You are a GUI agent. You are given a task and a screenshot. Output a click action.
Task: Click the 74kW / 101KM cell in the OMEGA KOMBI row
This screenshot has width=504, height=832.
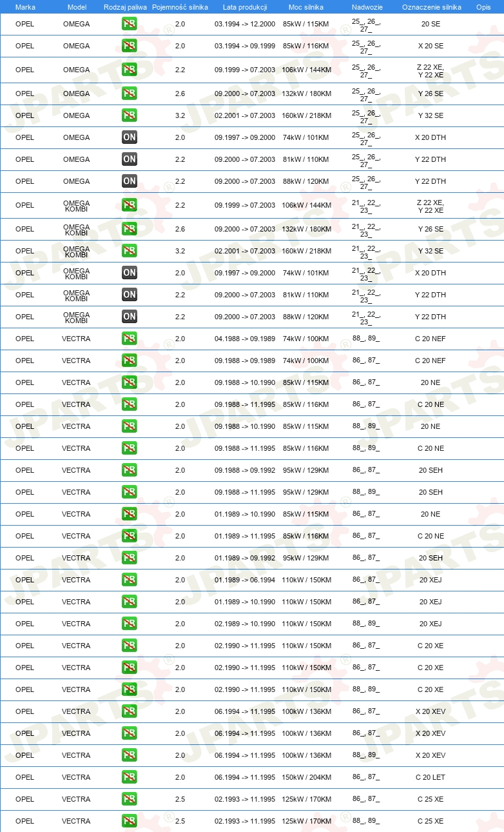coord(307,273)
